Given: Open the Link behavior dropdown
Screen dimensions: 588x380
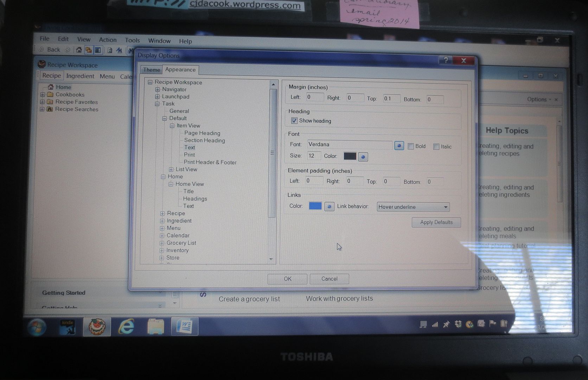Looking at the screenshot, I should click(413, 207).
